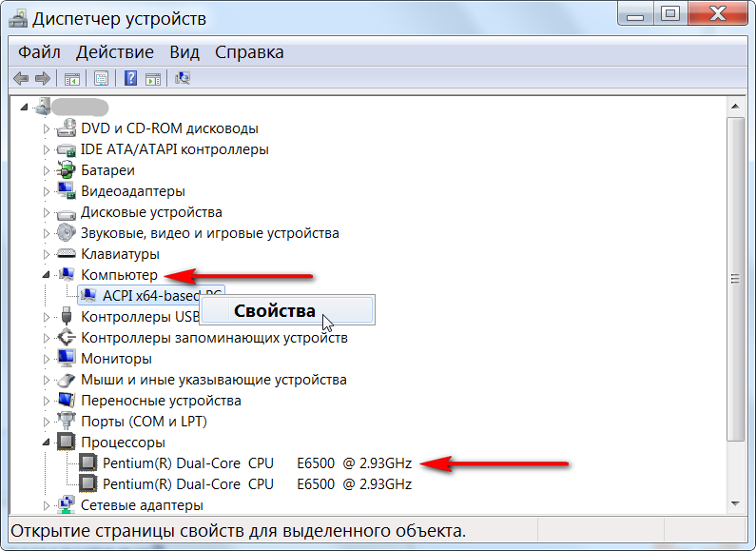Click the Properties toolbar icon
Image resolution: width=756 pixels, height=551 pixels.
pos(101,79)
